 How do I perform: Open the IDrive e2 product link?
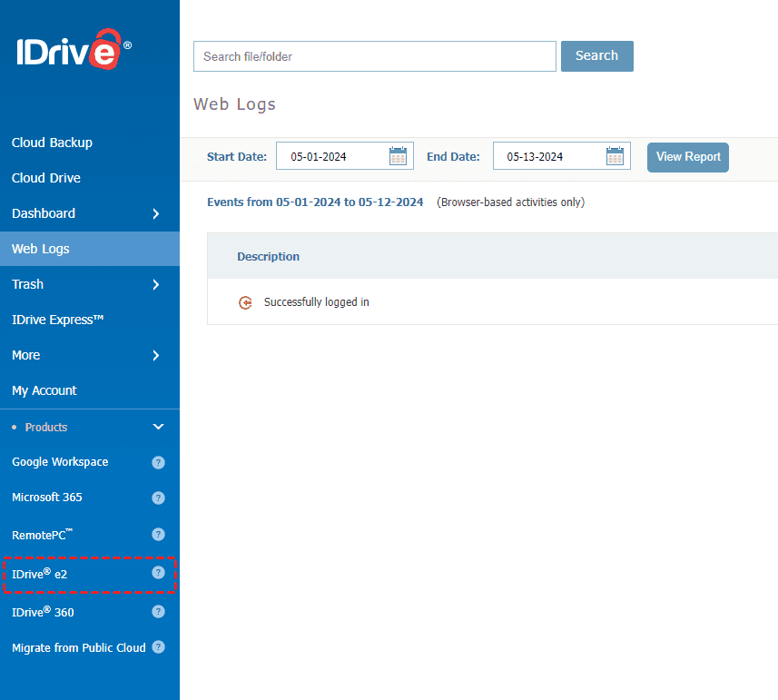tap(40, 574)
